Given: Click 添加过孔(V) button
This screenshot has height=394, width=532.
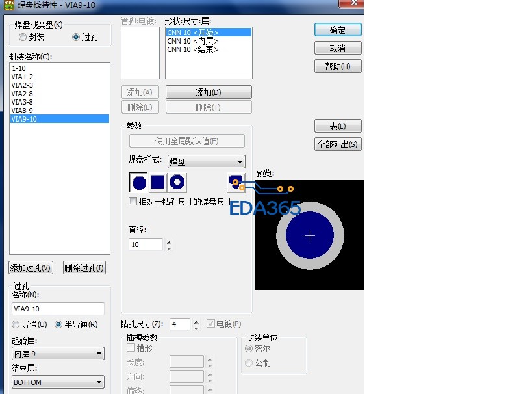Looking at the screenshot, I should tap(31, 268).
